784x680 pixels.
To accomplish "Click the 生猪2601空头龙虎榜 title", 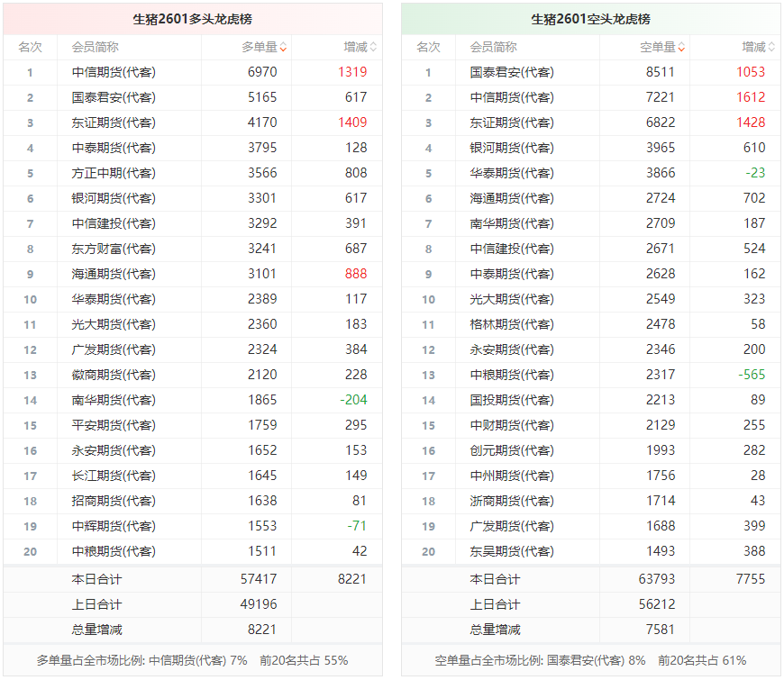I will click(590, 19).
